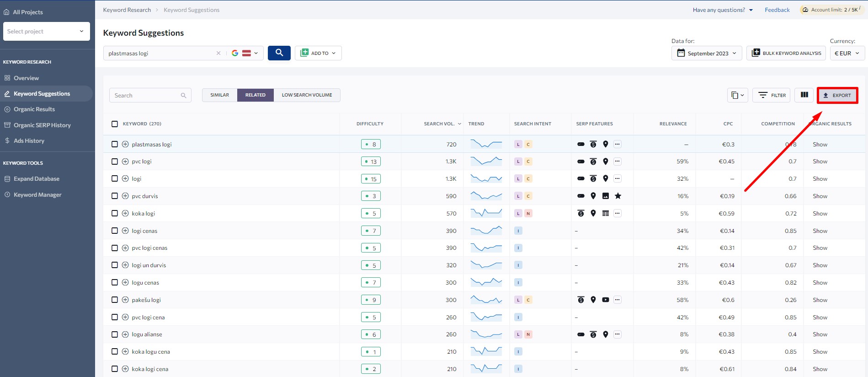Screen dimensions: 868x377
Task: Open Organic SERP History in sidebar
Action: (x=42, y=125)
